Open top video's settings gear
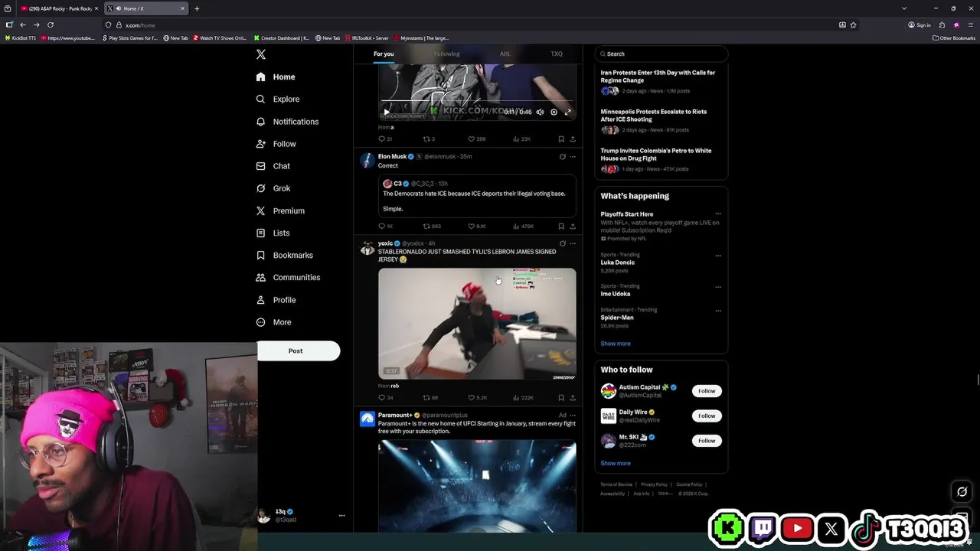 554,112
